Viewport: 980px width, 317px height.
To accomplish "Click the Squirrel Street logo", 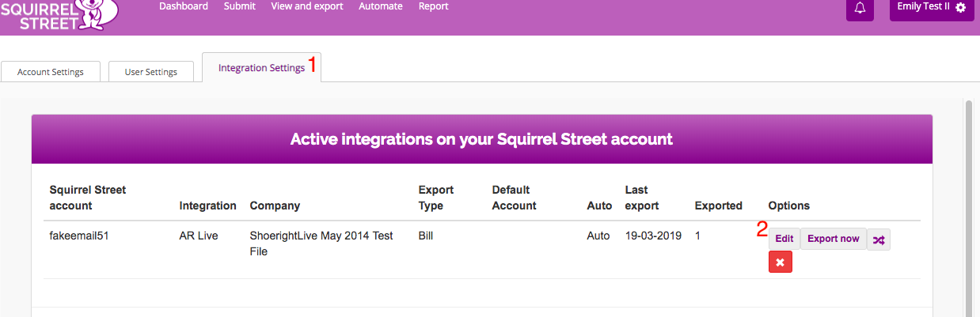I will pyautogui.click(x=59, y=15).
